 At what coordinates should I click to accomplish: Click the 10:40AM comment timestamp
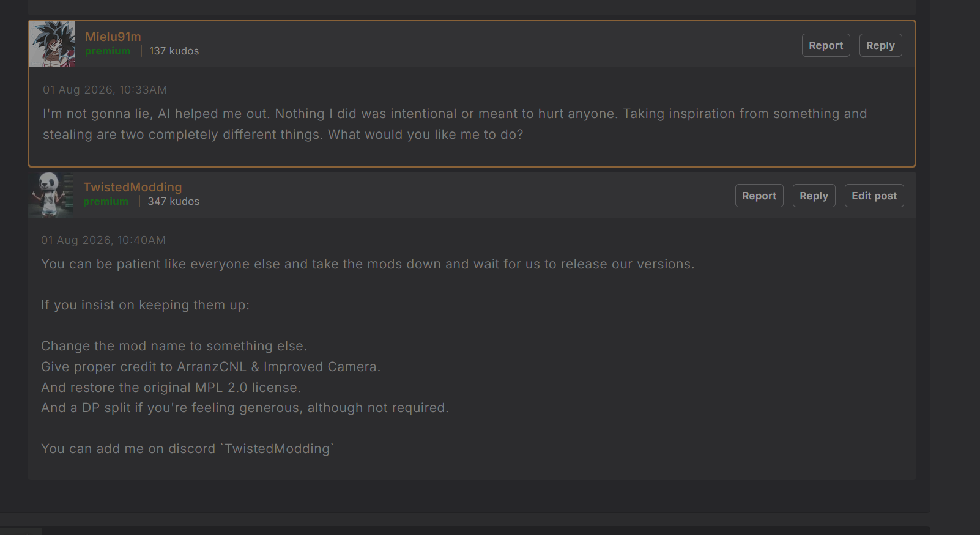coord(103,240)
